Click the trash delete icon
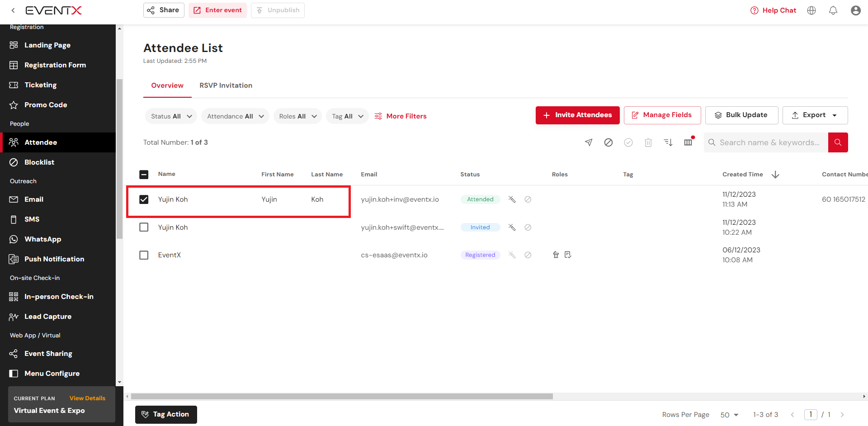 tap(648, 142)
